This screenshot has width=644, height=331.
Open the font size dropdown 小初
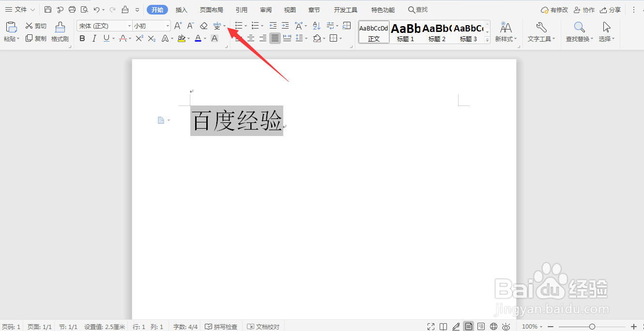point(168,26)
